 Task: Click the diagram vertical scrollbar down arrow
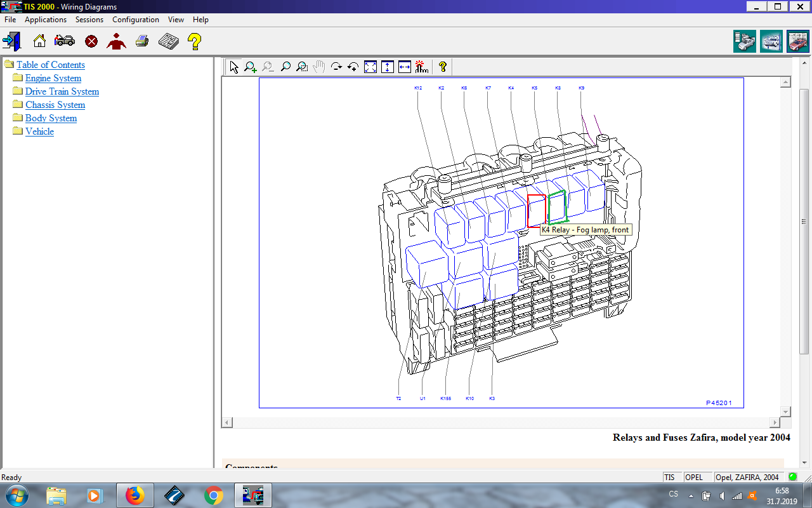pyautogui.click(x=786, y=411)
